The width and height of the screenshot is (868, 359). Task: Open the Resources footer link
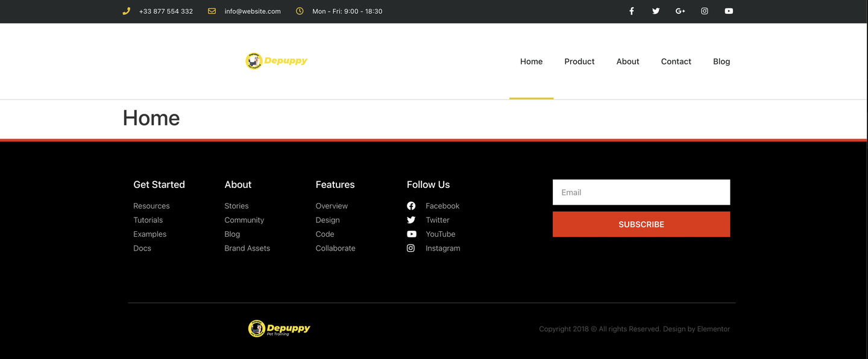coord(151,206)
